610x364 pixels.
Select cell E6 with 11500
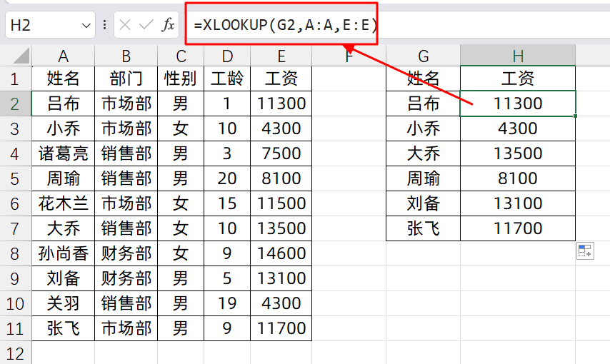point(281,203)
